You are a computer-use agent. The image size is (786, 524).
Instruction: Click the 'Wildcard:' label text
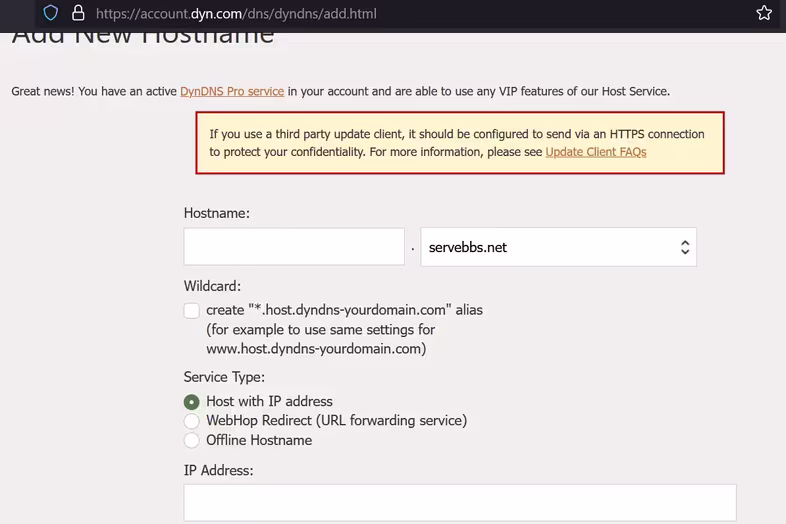point(212,286)
